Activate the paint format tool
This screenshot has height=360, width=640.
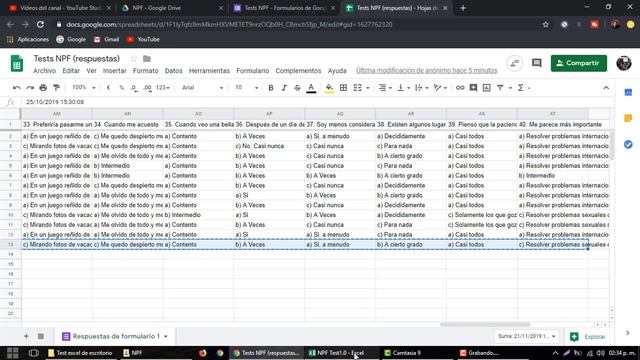(x=56, y=88)
